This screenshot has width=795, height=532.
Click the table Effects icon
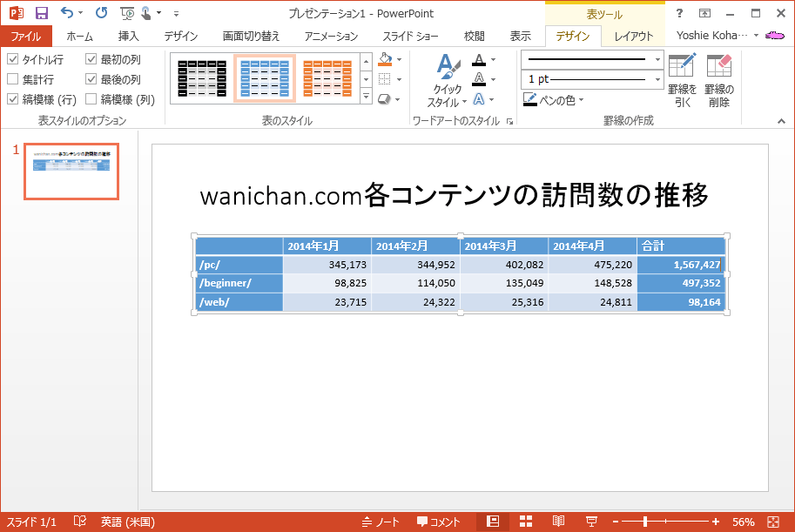(x=384, y=99)
